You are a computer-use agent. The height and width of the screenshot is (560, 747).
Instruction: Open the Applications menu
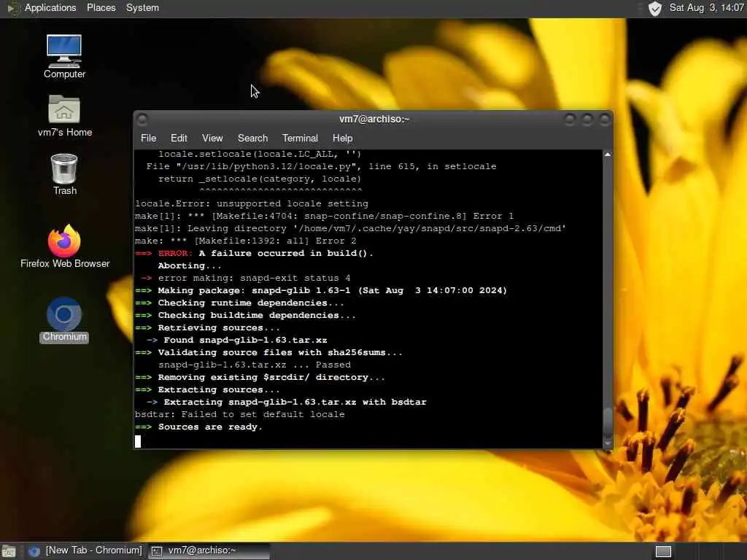[50, 7]
